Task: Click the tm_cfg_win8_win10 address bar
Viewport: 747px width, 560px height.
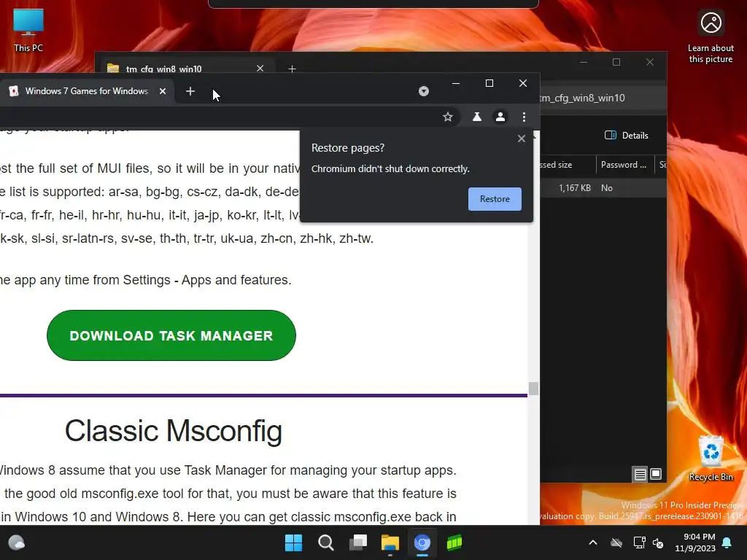Action: click(x=602, y=98)
